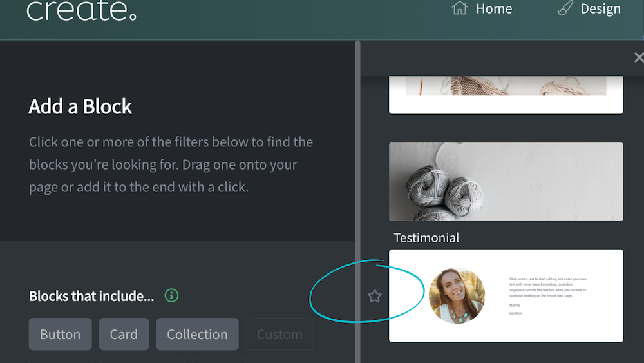This screenshot has width=644, height=363.
Task: Favorite the Testimonial block with the star
Action: pyautogui.click(x=374, y=296)
